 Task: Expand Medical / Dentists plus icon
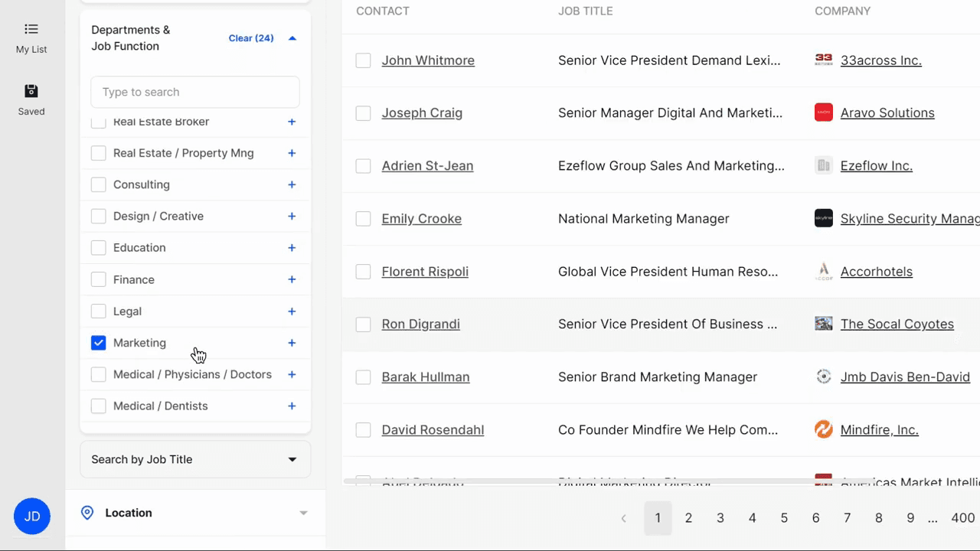[292, 406]
